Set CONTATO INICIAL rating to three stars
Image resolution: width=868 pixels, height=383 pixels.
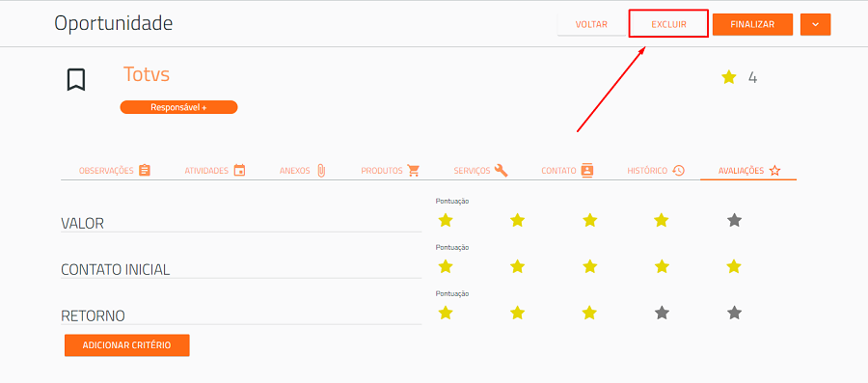pyautogui.click(x=589, y=267)
